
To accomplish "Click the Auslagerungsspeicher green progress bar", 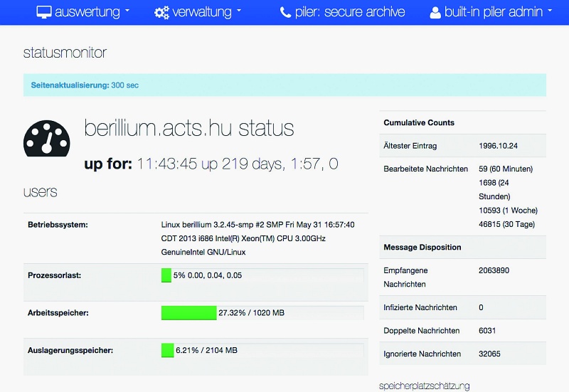I will point(168,350).
